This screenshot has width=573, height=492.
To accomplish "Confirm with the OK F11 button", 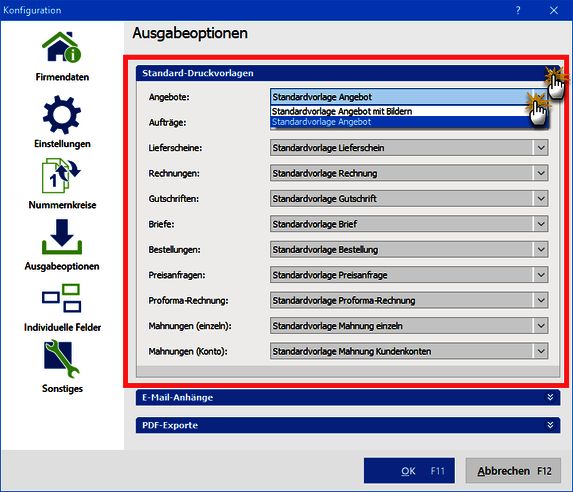I will point(409,470).
